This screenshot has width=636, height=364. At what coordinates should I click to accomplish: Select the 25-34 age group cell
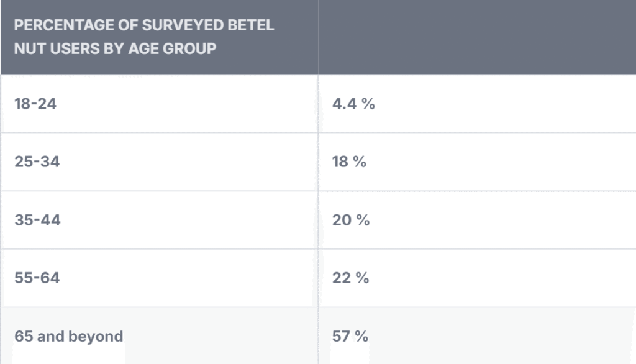coord(37,162)
